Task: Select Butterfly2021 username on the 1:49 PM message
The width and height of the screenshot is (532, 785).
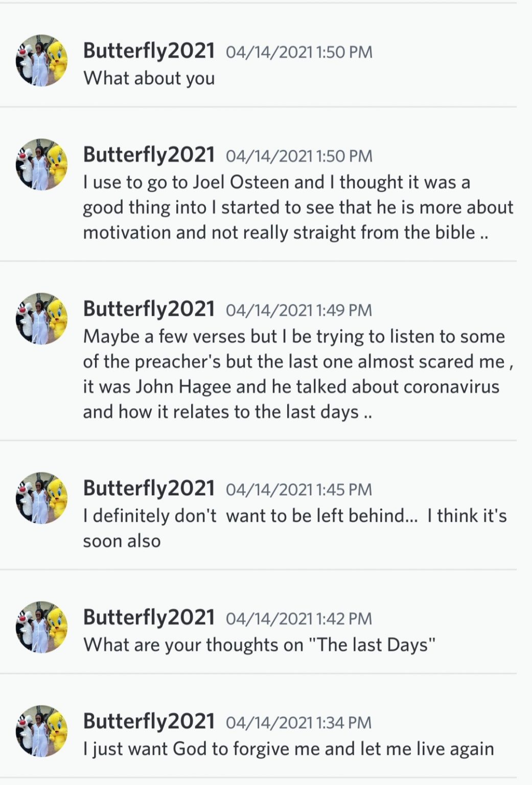Action: click(x=149, y=309)
